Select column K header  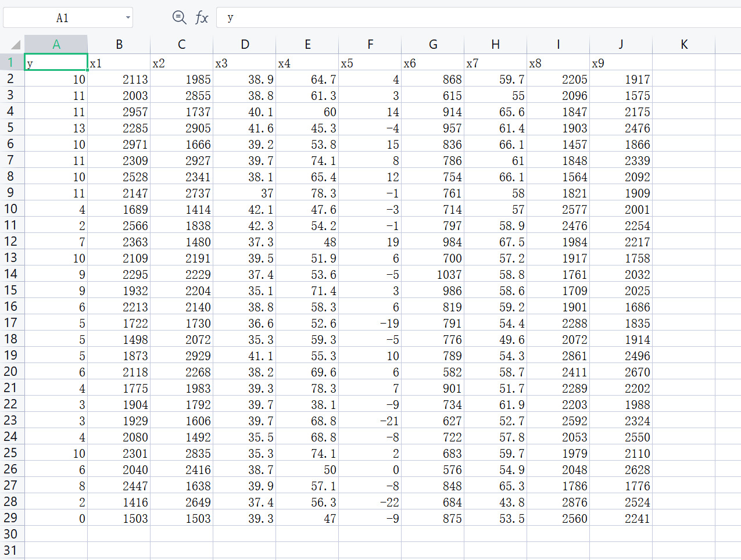pos(684,44)
